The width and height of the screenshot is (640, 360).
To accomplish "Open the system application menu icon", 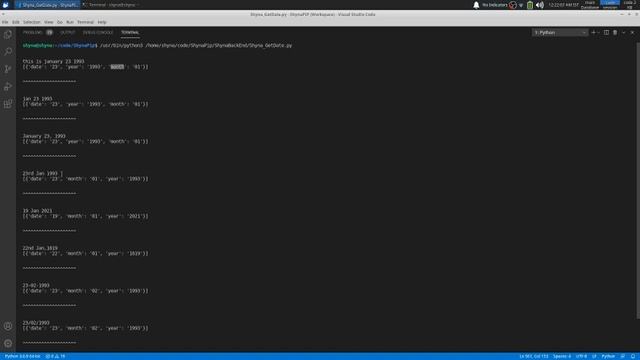I will point(5,5).
